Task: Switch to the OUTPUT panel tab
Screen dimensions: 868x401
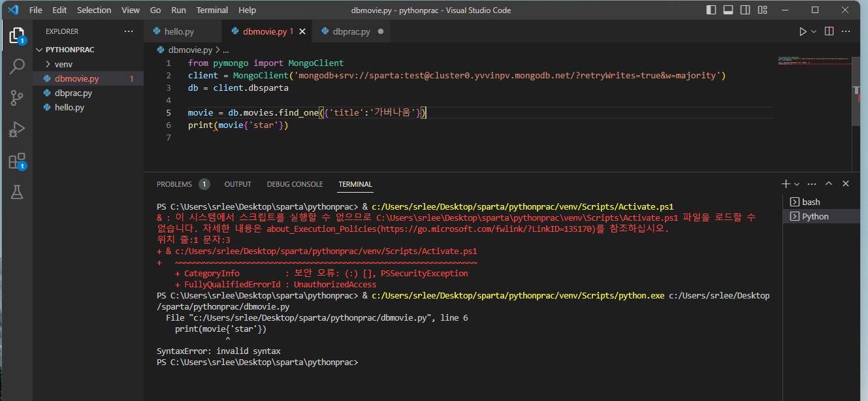Action: pos(238,184)
